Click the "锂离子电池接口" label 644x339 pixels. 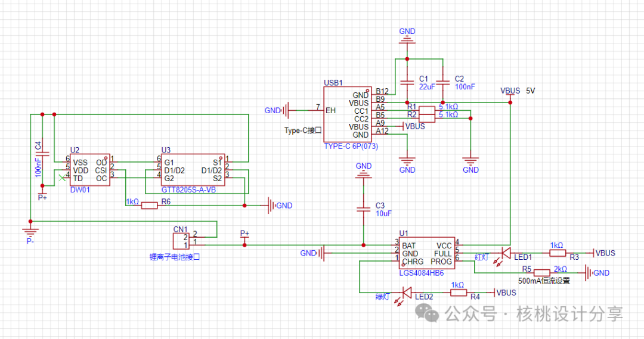[x=175, y=257]
